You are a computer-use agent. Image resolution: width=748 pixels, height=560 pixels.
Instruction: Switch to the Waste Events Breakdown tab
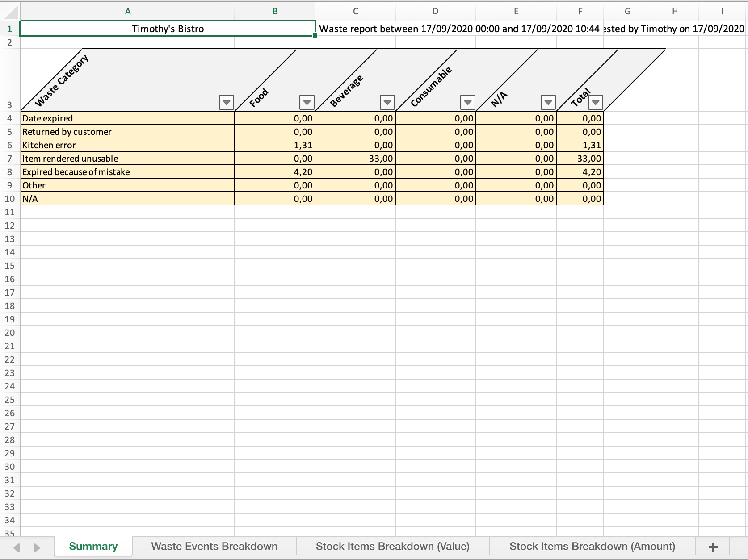pos(214,546)
